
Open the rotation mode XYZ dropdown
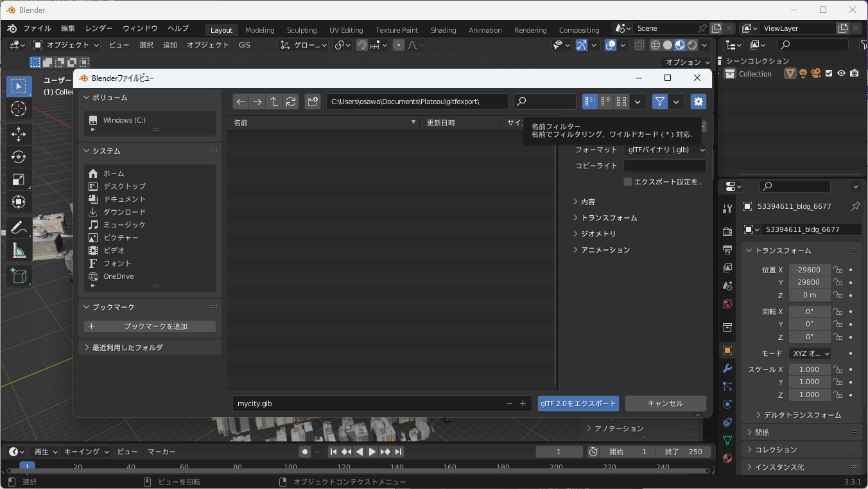click(810, 353)
